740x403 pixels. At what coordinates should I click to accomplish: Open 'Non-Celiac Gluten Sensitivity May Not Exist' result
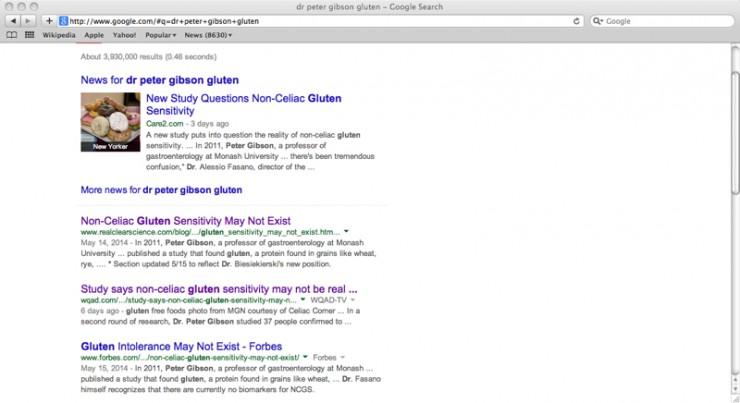pos(185,221)
